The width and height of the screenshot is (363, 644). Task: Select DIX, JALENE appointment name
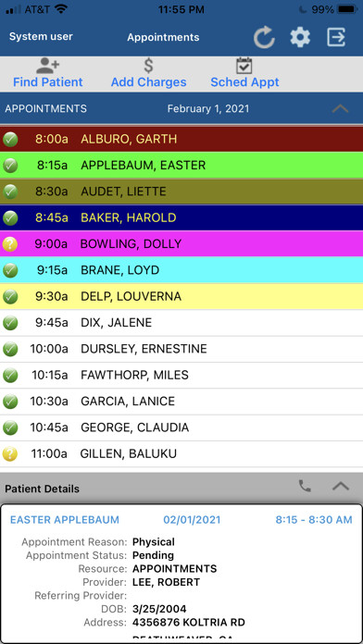(117, 323)
